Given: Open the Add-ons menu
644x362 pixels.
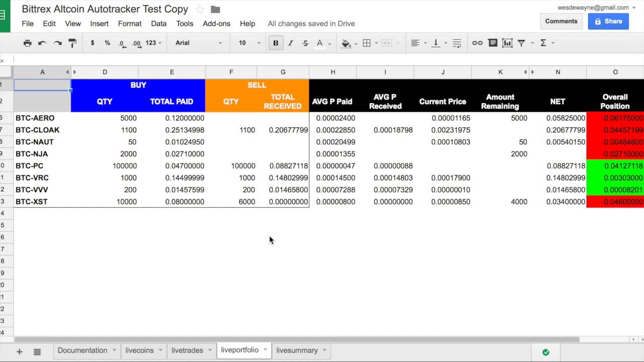Looking at the screenshot, I should tap(216, 24).
